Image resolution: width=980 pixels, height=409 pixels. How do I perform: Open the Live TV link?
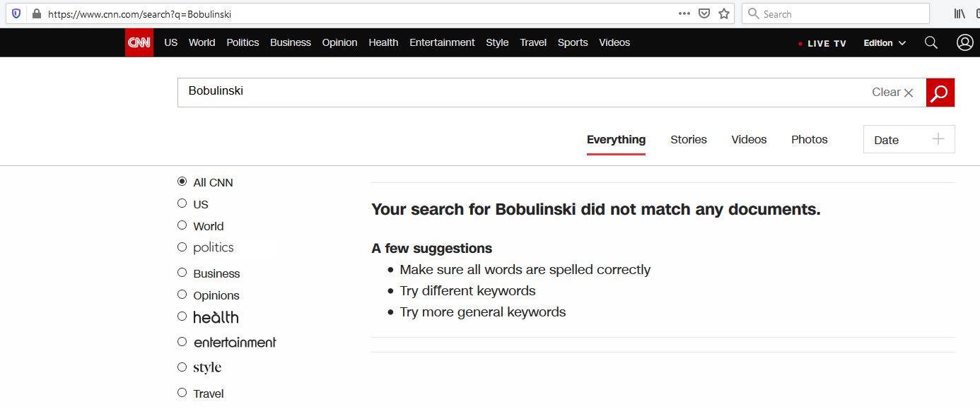pyautogui.click(x=822, y=43)
